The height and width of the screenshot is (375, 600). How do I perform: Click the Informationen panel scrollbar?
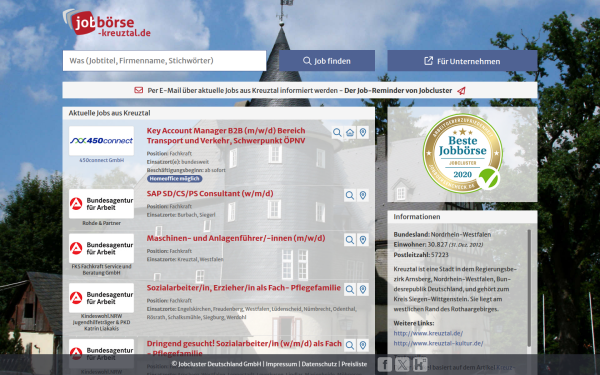(x=529, y=288)
